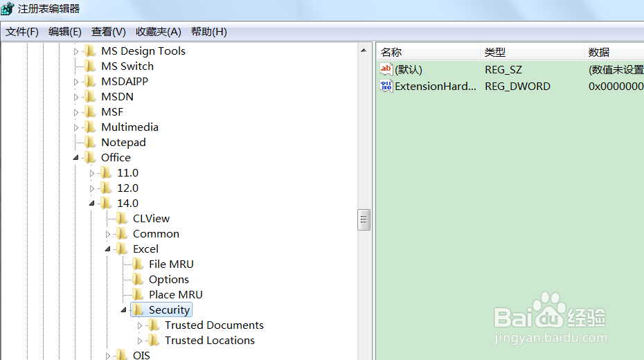Click the Trusted Locations folder icon

pos(154,341)
